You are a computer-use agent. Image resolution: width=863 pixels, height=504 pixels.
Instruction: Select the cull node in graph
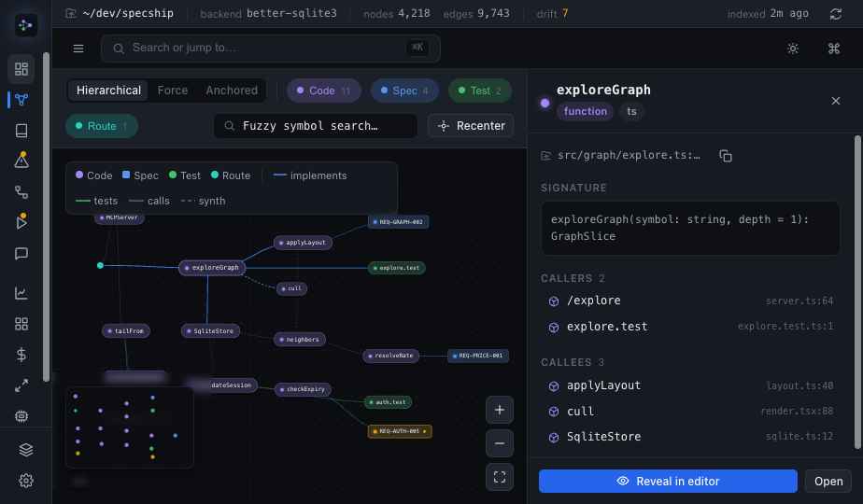tap(291, 288)
